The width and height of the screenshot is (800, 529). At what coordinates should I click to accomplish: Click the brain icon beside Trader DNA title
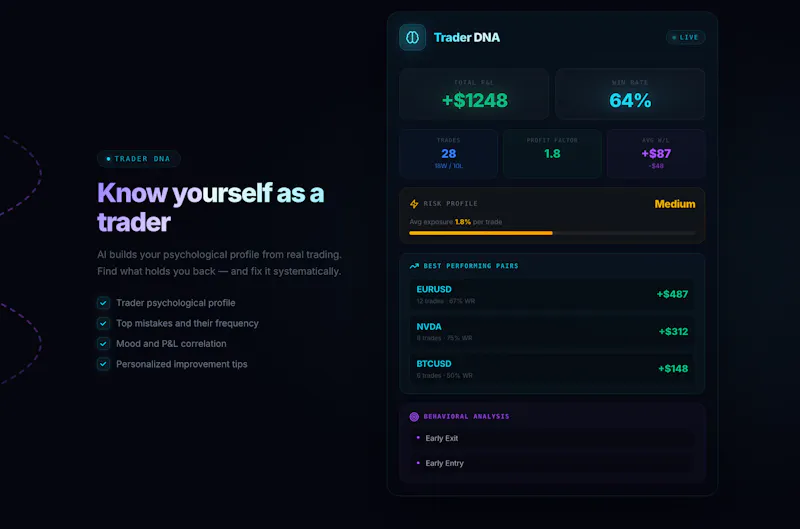(x=412, y=37)
